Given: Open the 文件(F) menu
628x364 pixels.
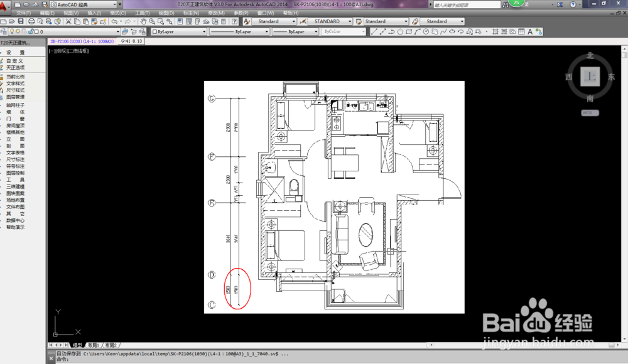Looking at the screenshot, I should 23,13.
